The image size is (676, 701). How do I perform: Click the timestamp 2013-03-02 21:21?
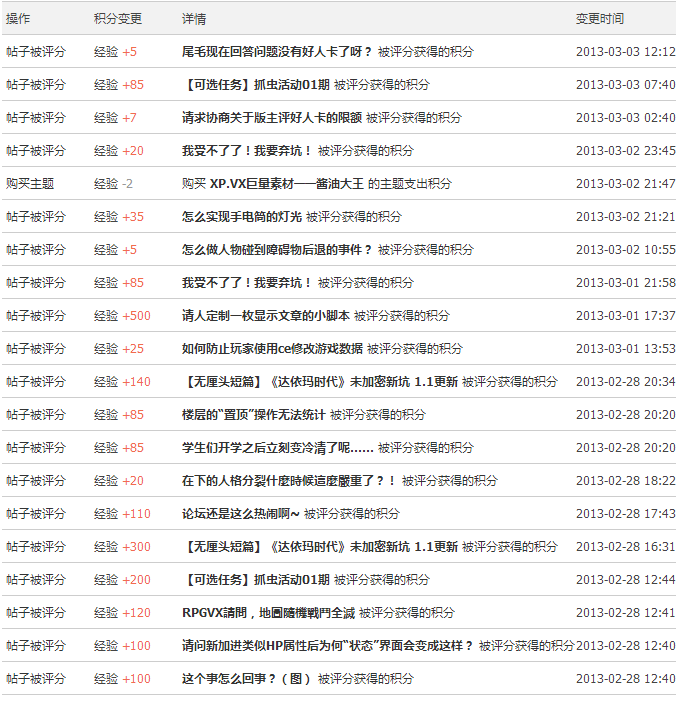pyautogui.click(x=625, y=217)
